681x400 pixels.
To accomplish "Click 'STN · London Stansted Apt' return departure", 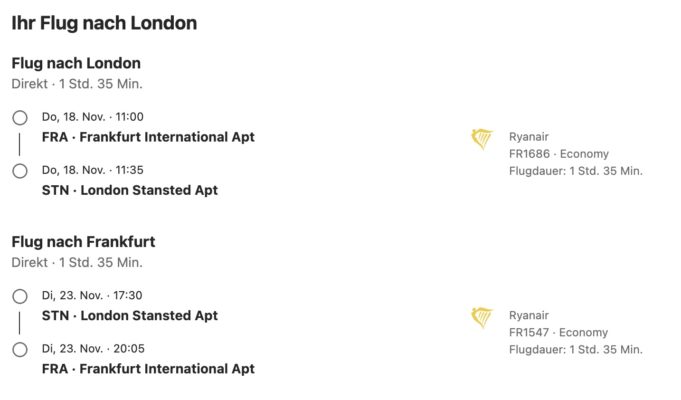I will 130,316.
